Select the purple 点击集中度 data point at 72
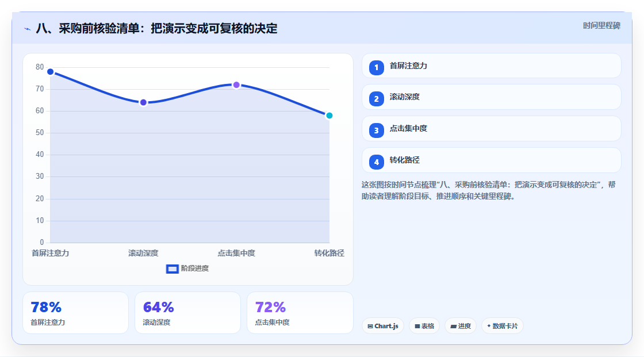The height and width of the screenshot is (357, 644). point(236,85)
